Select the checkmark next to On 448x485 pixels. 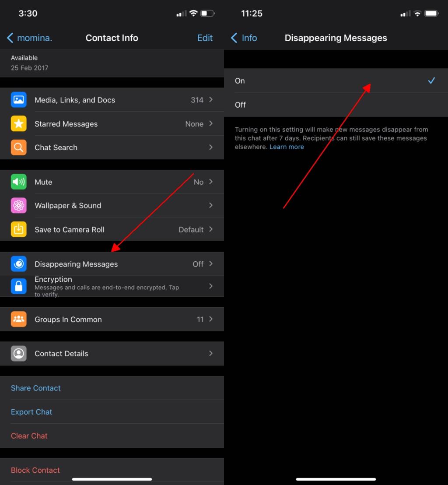point(432,81)
